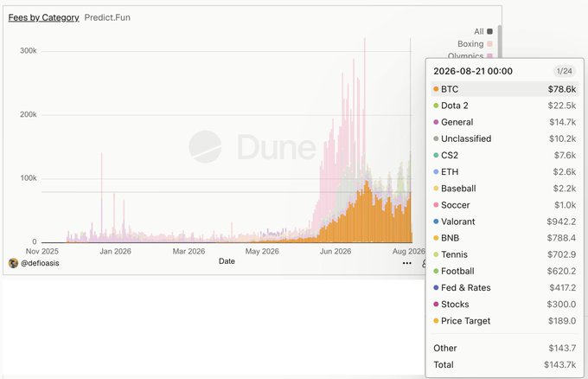Click the legend panel scrollbar

click(x=500, y=42)
